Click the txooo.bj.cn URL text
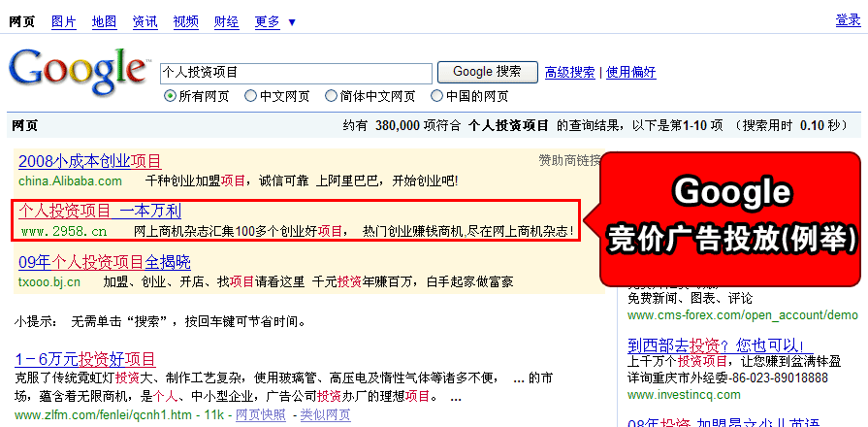Viewport: 868px width, 427px height. point(49,282)
